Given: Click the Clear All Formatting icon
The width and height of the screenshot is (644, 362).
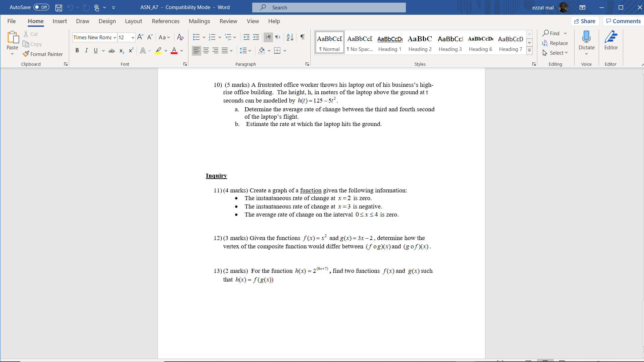Looking at the screenshot, I should click(180, 37).
